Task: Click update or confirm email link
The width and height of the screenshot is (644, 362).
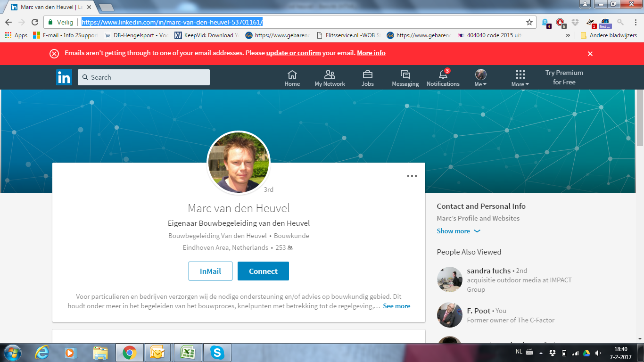Action: pos(294,53)
